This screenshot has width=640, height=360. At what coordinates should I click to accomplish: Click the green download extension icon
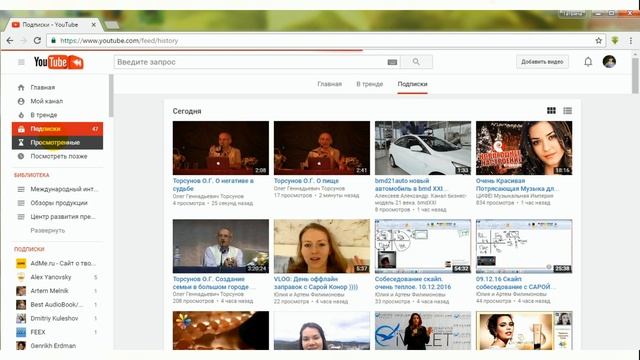click(615, 40)
